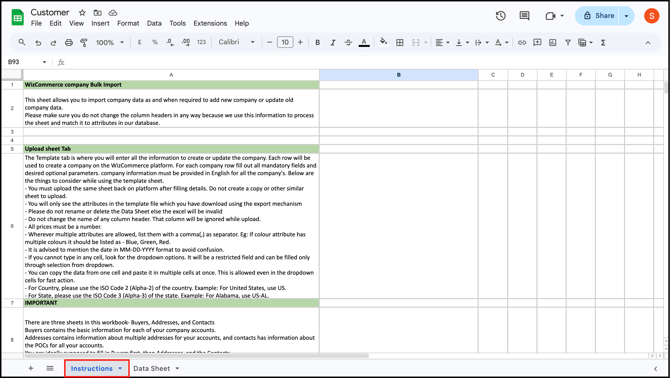This screenshot has height=378, width=670.
Task: Open vertical align dropdown
Action: coord(462,42)
